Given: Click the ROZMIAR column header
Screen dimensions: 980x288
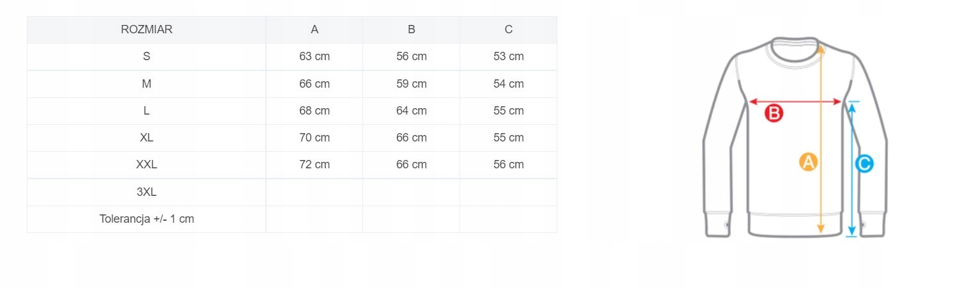Looking at the screenshot, I should pos(146,29).
